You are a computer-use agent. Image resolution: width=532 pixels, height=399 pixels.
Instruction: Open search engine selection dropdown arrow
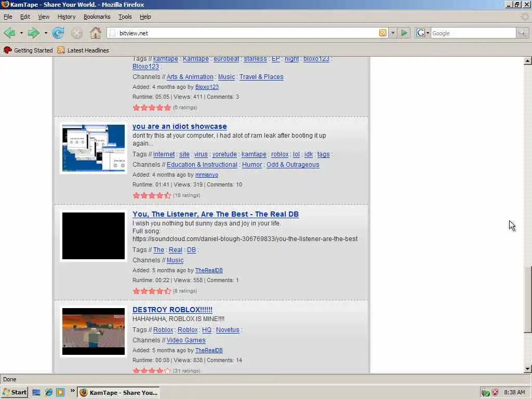[x=428, y=33]
